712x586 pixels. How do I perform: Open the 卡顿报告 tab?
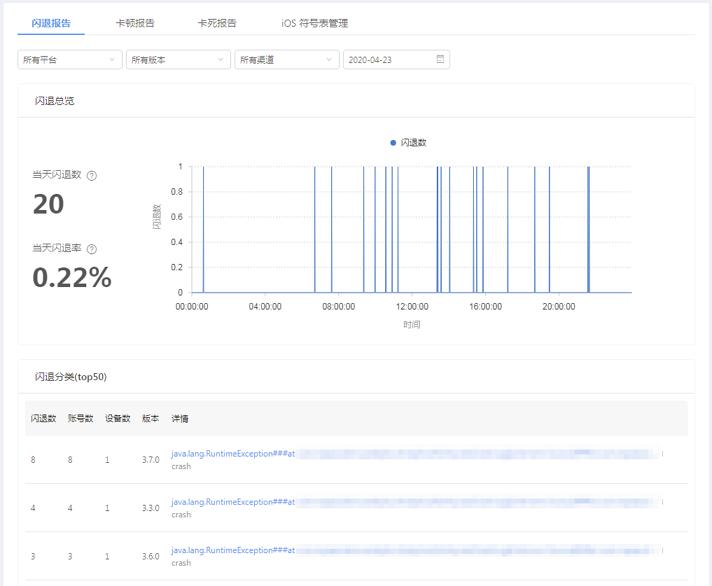(135, 23)
